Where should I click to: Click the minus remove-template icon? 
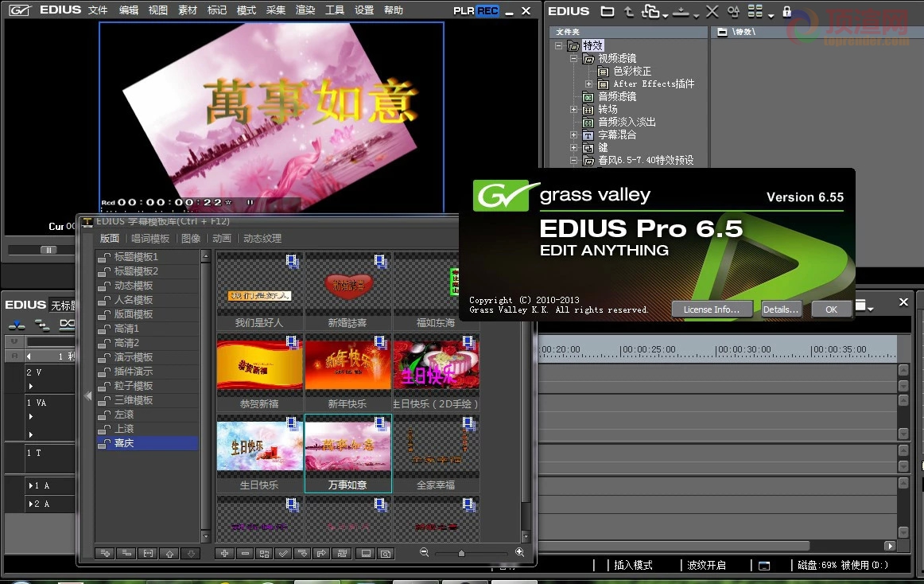coord(245,553)
